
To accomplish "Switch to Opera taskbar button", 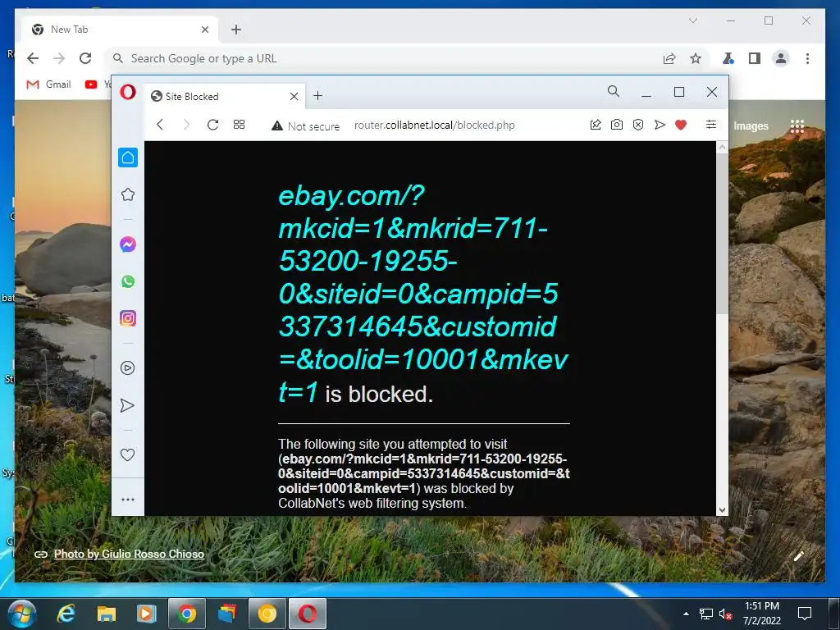I will 308,614.
